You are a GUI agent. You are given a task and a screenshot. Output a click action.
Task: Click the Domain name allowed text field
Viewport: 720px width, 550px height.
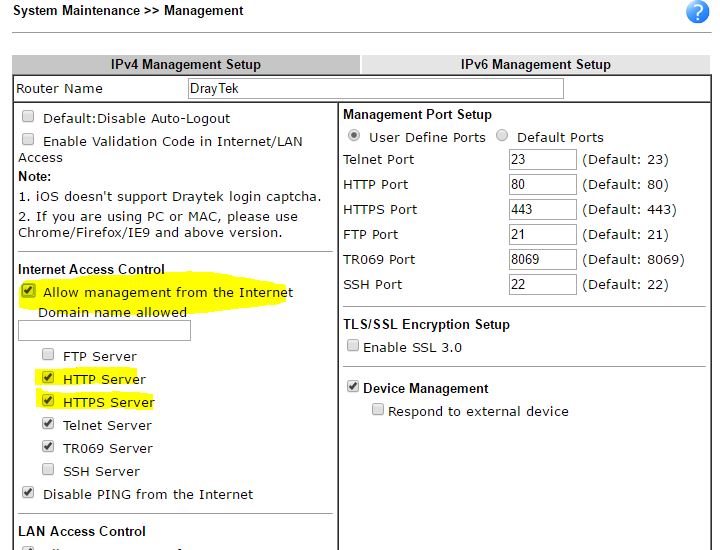pyautogui.click(x=104, y=331)
